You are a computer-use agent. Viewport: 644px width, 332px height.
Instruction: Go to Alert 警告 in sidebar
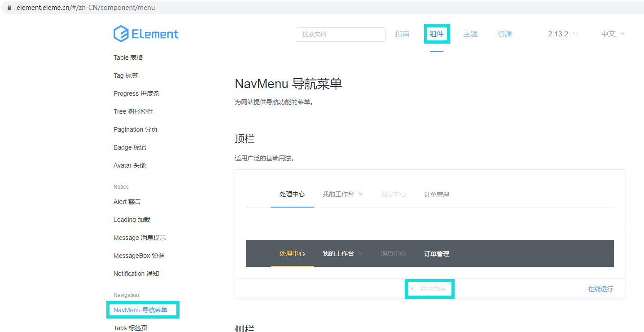pyautogui.click(x=127, y=202)
